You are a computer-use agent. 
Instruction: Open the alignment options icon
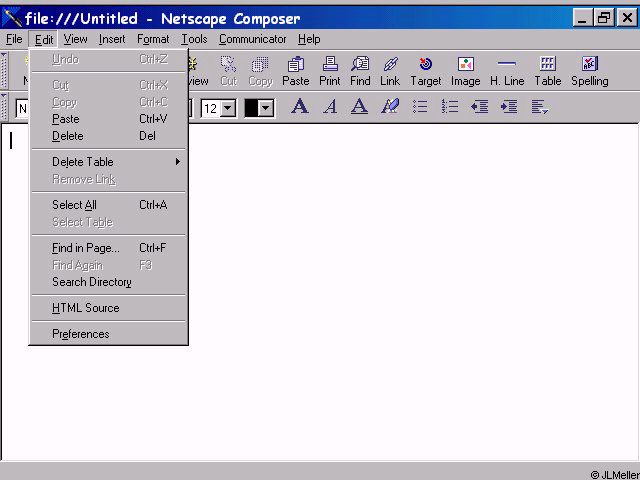pos(539,107)
